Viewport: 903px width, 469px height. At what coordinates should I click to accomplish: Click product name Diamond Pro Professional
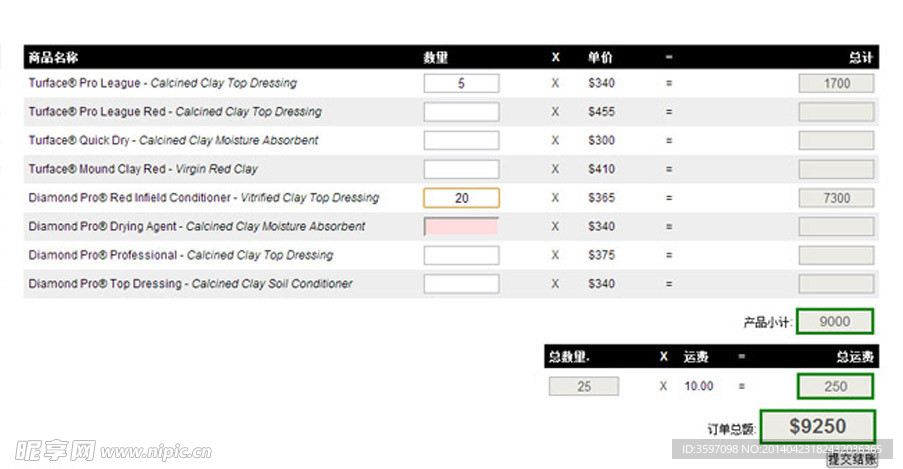[181, 255]
